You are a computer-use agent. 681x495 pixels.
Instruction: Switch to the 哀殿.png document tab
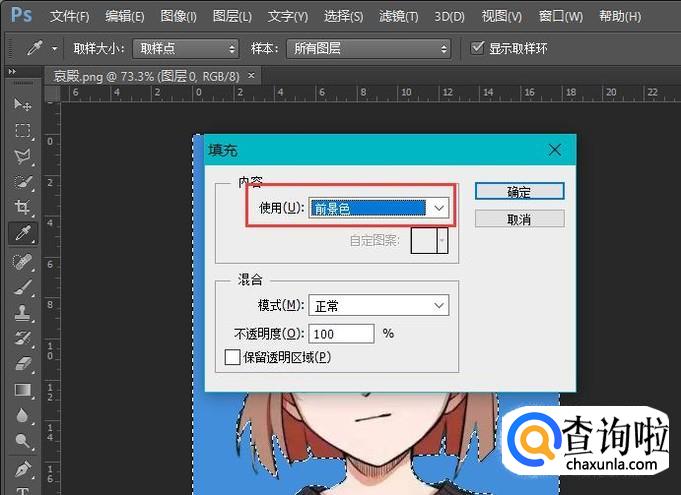click(147, 76)
